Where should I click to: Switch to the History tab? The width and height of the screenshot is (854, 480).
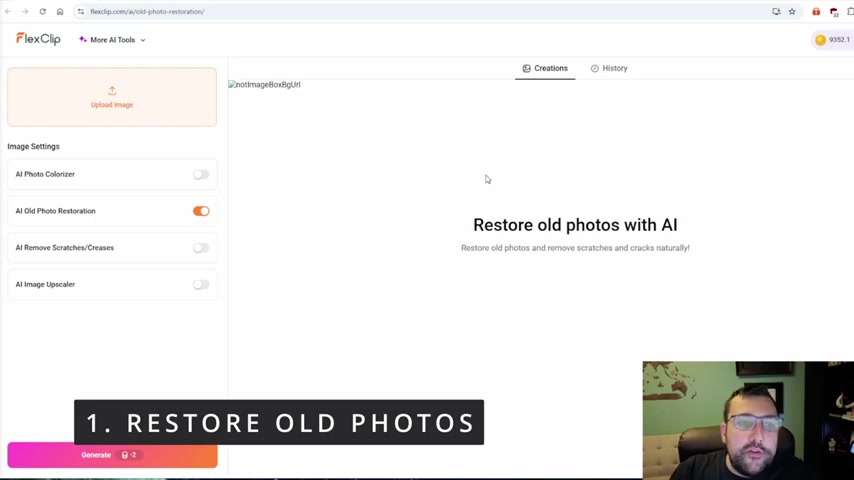[x=609, y=68]
